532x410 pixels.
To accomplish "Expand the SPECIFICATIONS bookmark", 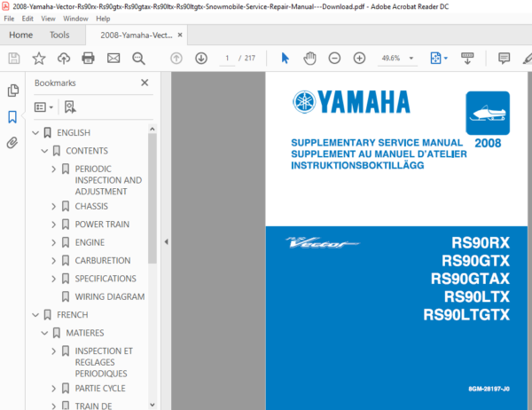I will click(x=53, y=279).
